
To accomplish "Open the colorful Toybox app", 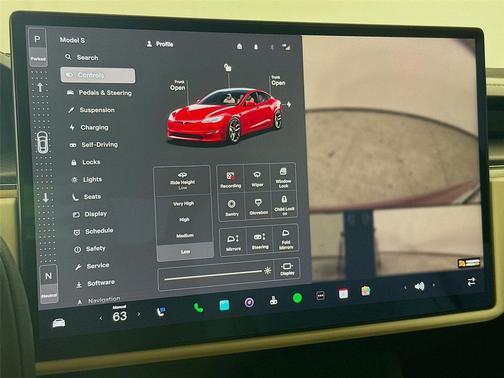I will tap(366, 291).
